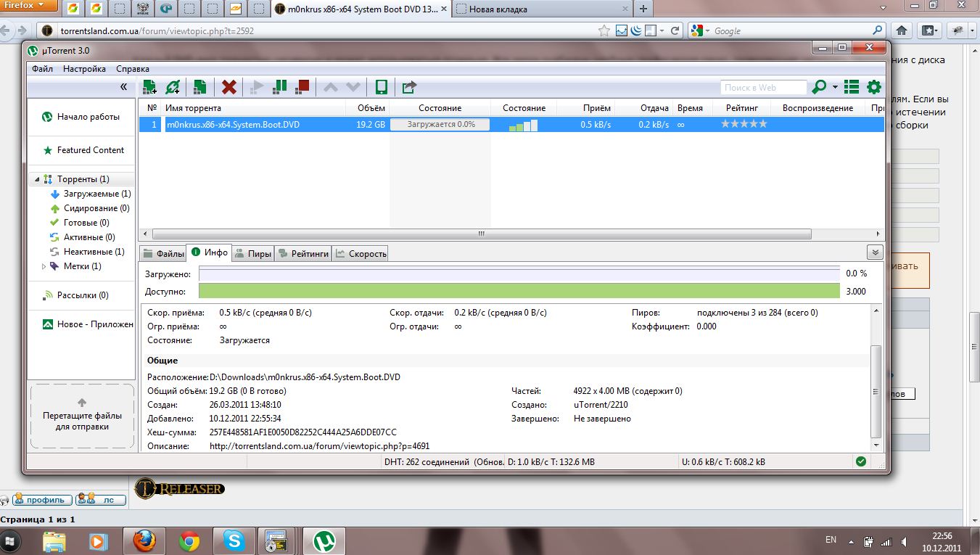Screen dimensions: 980x555
Task: Switch to the Скорость tab
Action: (x=361, y=253)
